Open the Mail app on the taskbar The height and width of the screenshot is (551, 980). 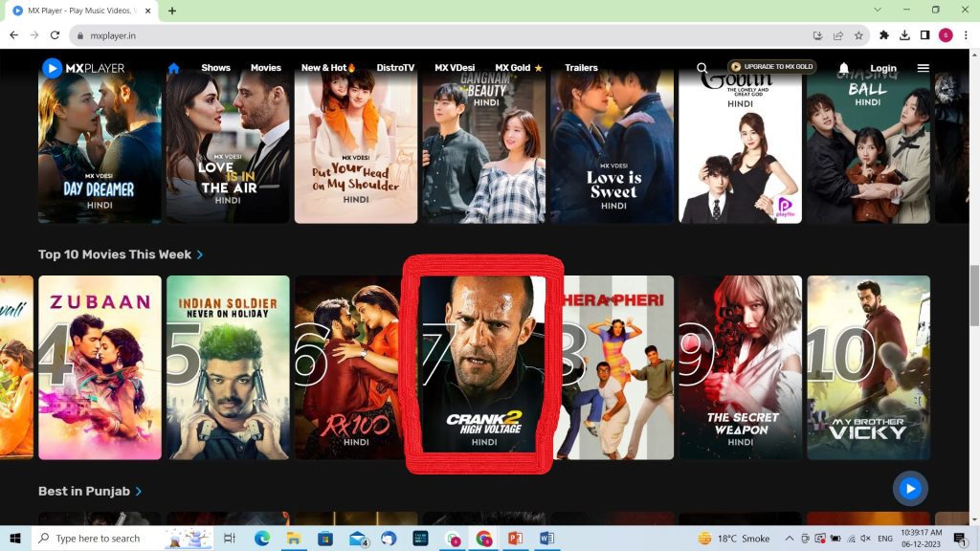click(x=358, y=538)
